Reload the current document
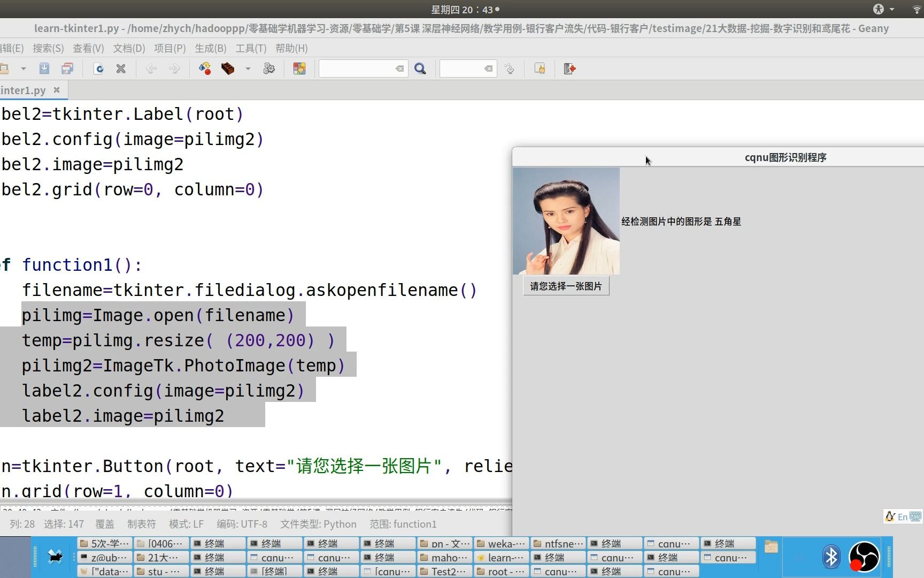Screen dimensions: 924x578 98,69
